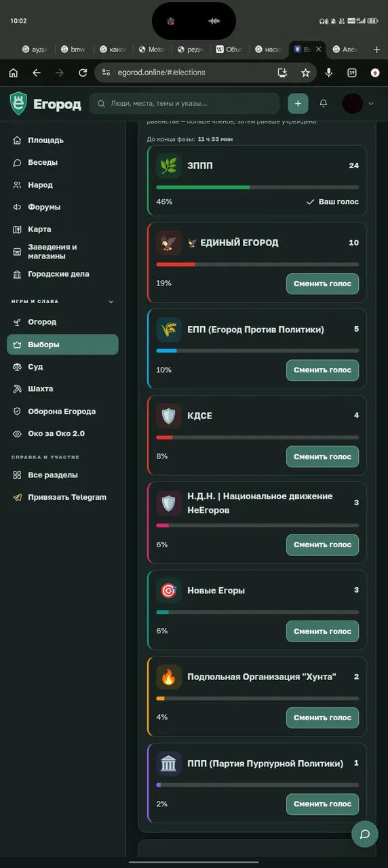The height and width of the screenshot is (868, 388).
Task: Change vote to Новые Егоры
Action: coord(322,631)
